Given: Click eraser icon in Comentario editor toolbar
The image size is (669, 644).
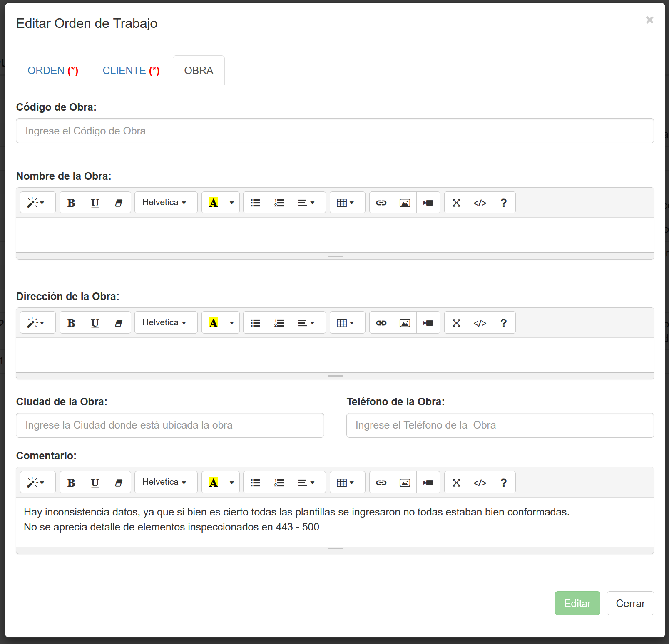Looking at the screenshot, I should [x=119, y=483].
